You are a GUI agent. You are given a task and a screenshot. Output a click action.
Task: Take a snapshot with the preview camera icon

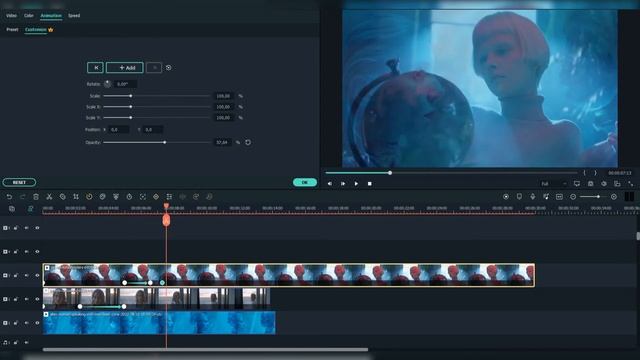(591, 184)
